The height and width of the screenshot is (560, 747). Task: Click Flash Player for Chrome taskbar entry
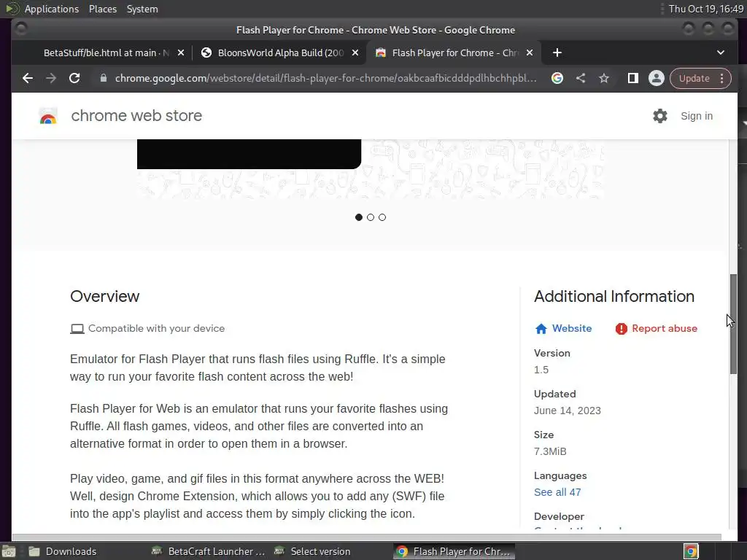[454, 551]
